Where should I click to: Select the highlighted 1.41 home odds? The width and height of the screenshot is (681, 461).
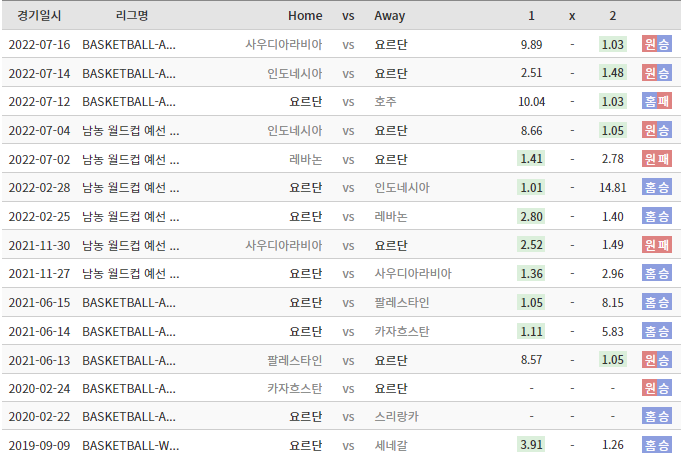tap(531, 159)
